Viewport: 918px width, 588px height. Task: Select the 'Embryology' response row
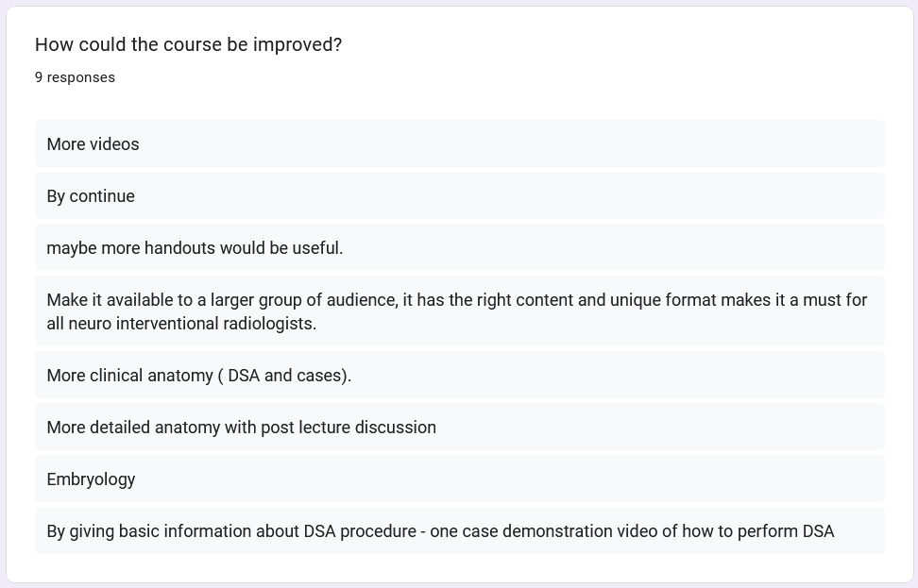(91, 479)
